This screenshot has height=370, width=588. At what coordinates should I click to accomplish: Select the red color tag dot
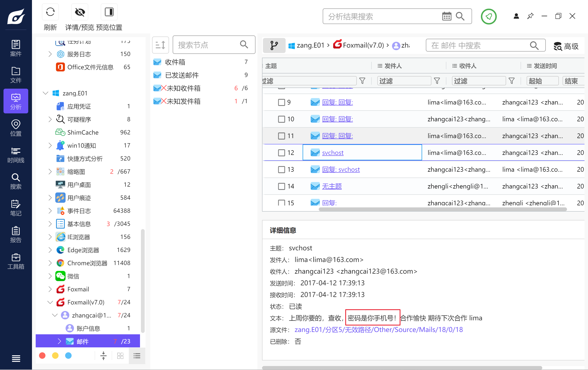click(42, 356)
